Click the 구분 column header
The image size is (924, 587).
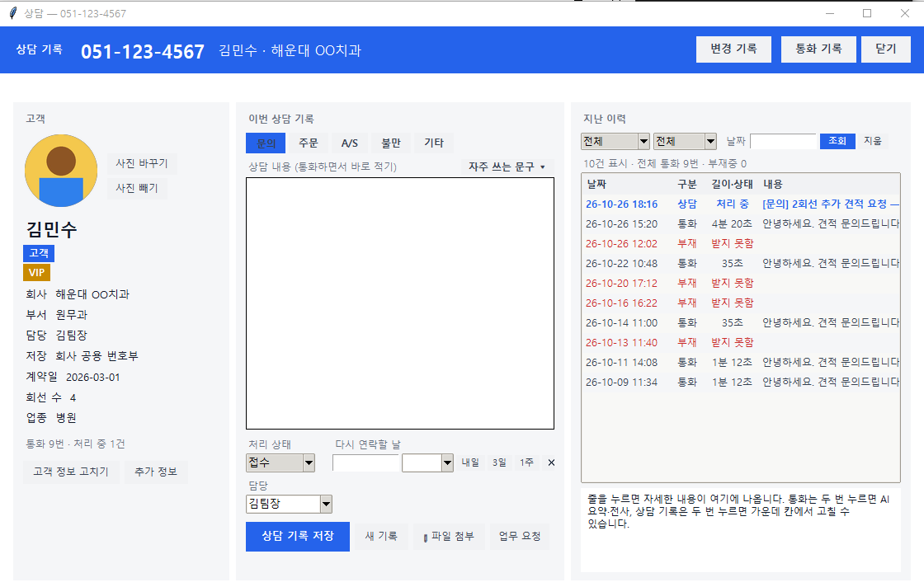click(687, 185)
